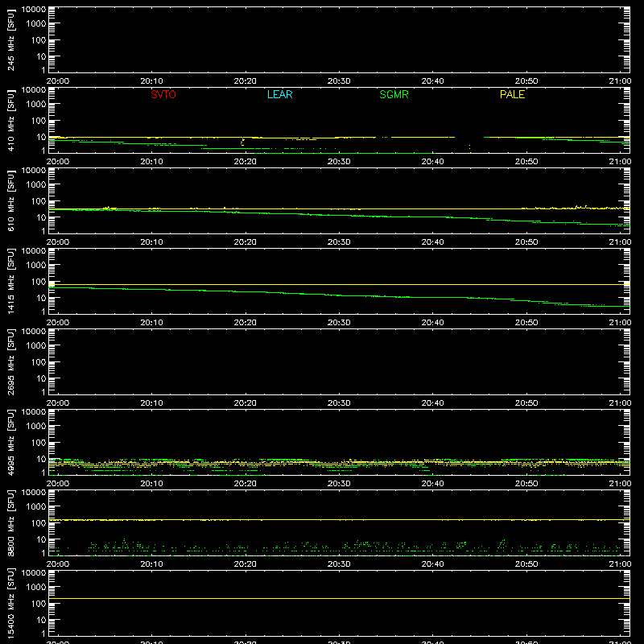The image size is (644, 644).
Task: Click 20:00 on the 610 MHz time axis
Action: [x=57, y=242]
